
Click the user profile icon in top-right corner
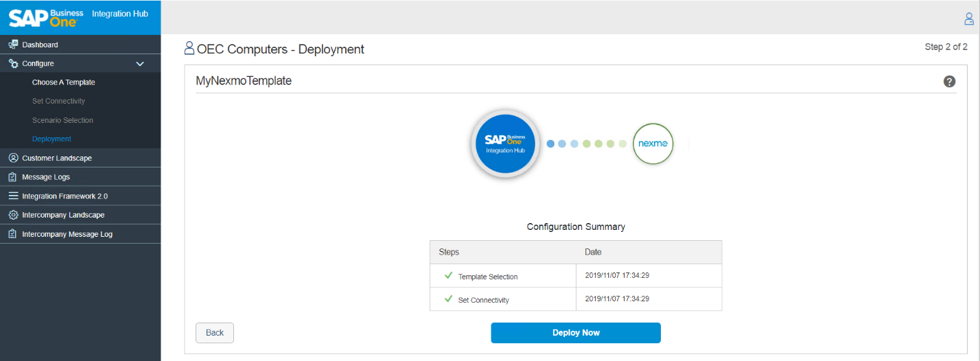point(969,19)
